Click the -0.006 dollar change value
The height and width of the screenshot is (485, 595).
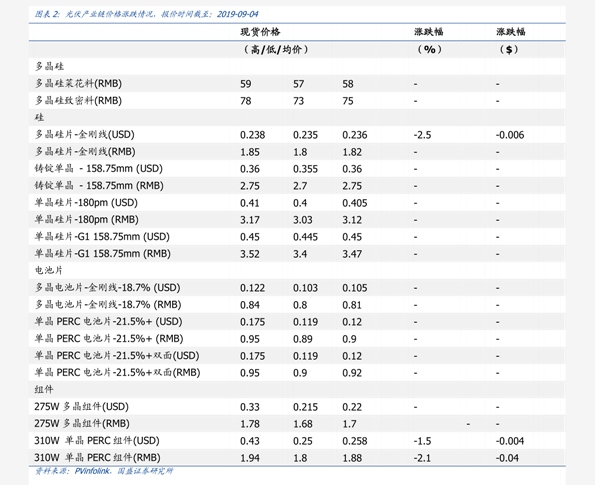tap(510, 135)
